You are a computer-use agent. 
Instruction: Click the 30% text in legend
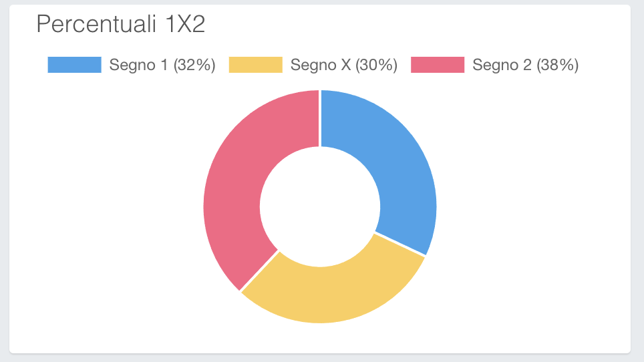click(x=376, y=65)
